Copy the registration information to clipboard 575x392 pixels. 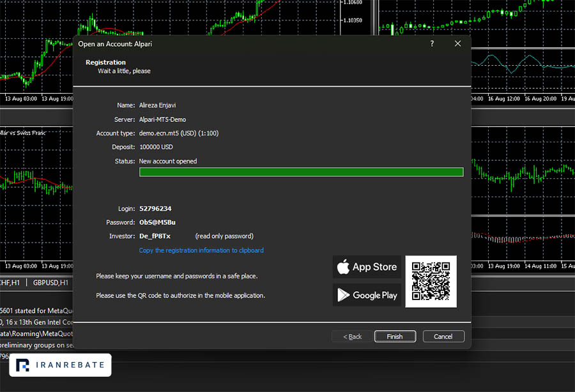201,250
